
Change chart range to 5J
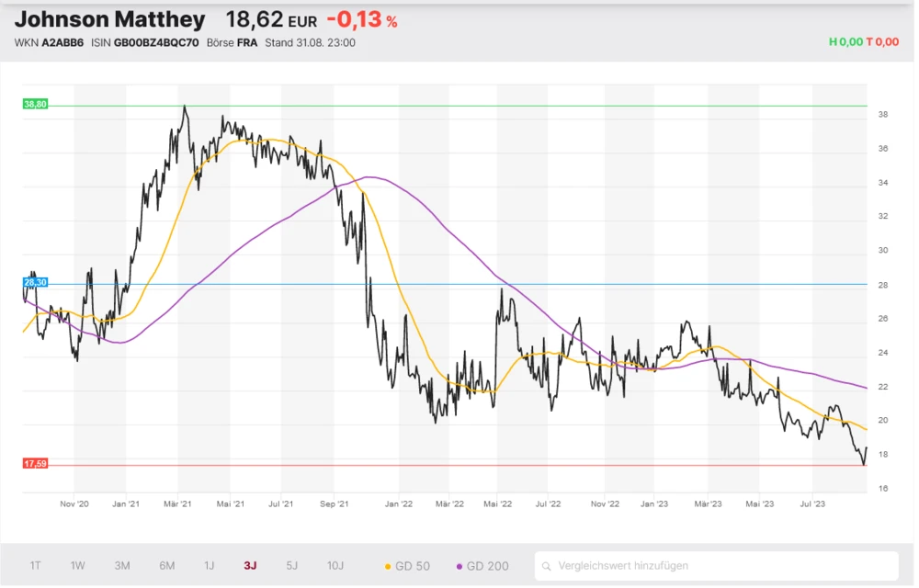[x=292, y=566]
